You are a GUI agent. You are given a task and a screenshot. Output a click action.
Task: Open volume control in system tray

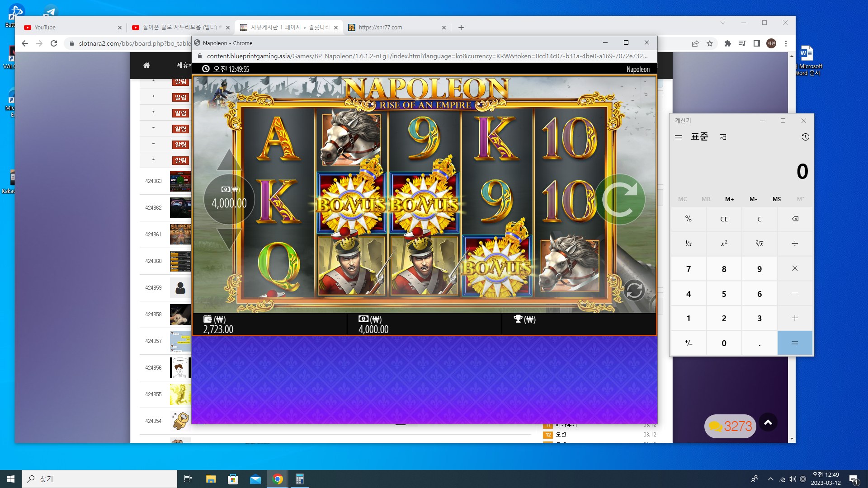pos(793,479)
